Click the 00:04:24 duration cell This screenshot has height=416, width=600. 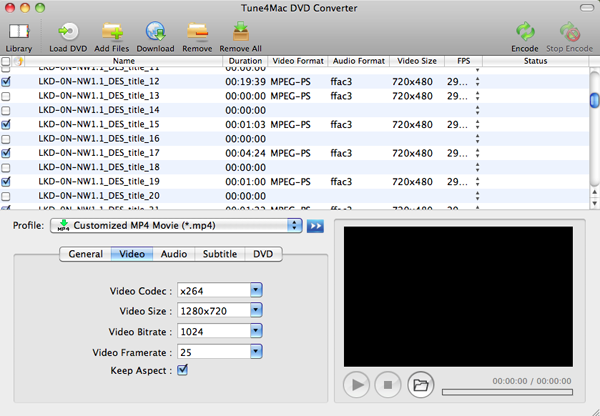coord(245,153)
